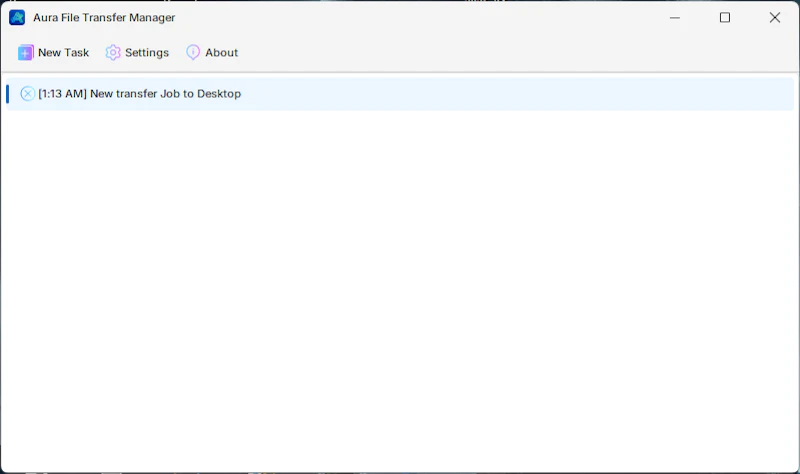Open the Settings label in the toolbar
Image resolution: width=800 pixels, height=474 pixels.
pyautogui.click(x=147, y=53)
